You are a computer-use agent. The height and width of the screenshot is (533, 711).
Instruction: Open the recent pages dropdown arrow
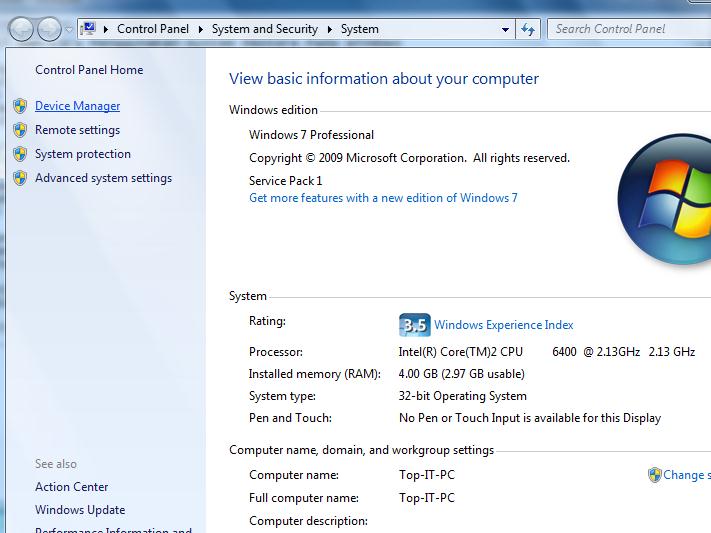[68, 29]
